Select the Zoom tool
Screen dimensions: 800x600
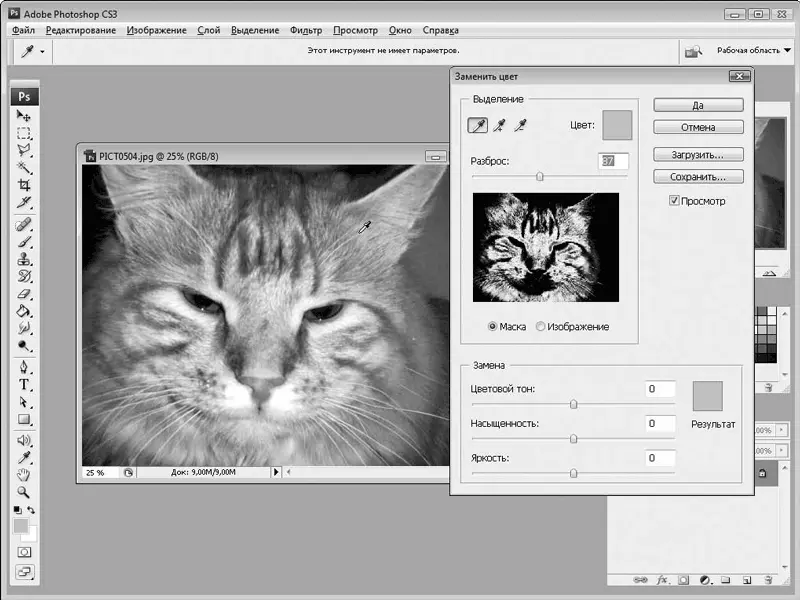pyautogui.click(x=23, y=492)
